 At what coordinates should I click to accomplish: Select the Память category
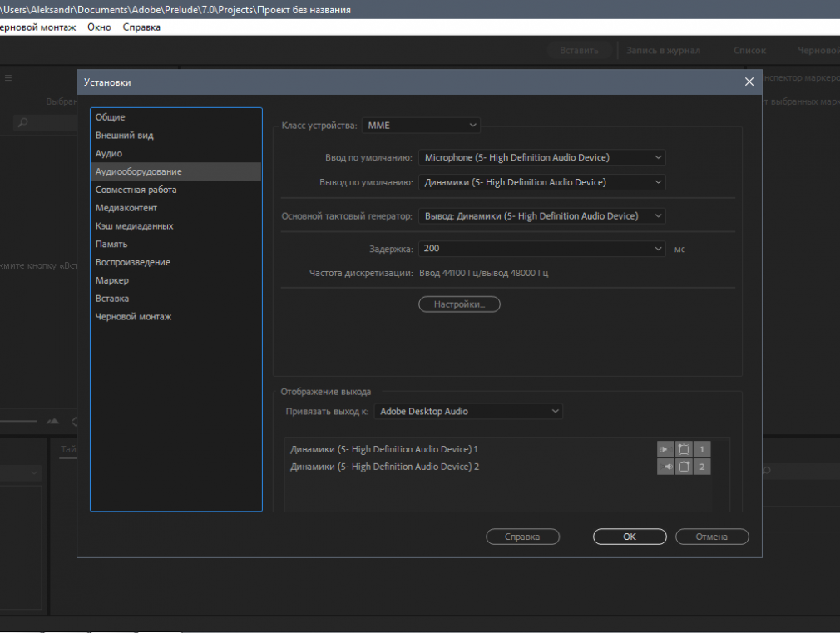pos(175,244)
